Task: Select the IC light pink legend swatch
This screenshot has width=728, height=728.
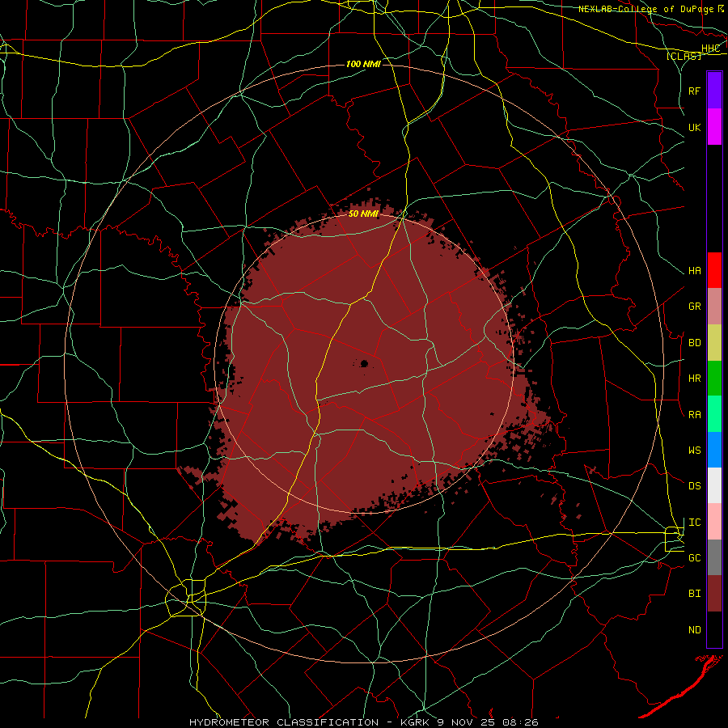Action: (714, 522)
